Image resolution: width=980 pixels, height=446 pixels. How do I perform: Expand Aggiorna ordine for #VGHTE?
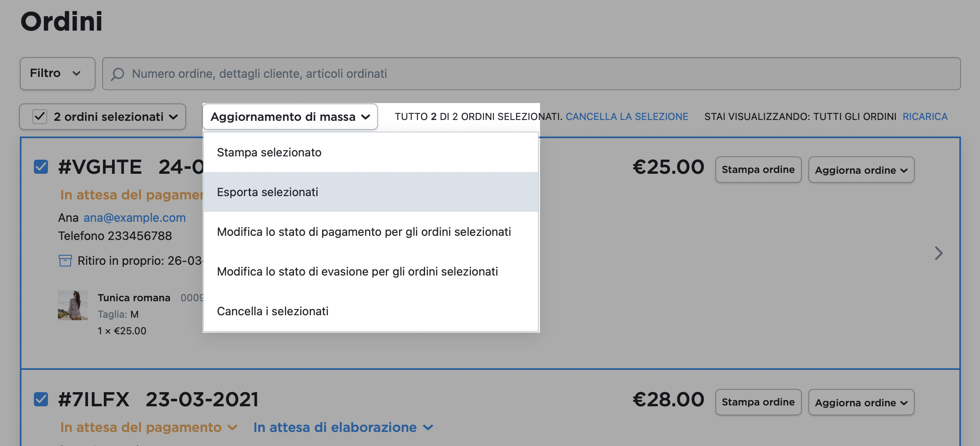[861, 170]
